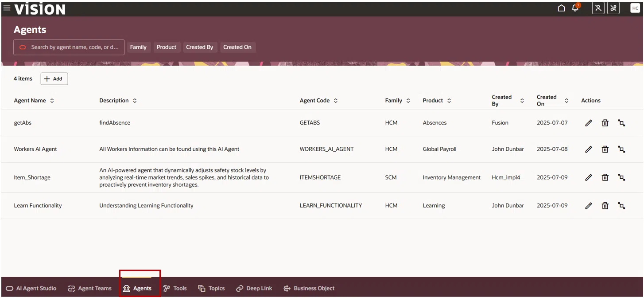Switch to the Deep Link tab

pos(254,288)
